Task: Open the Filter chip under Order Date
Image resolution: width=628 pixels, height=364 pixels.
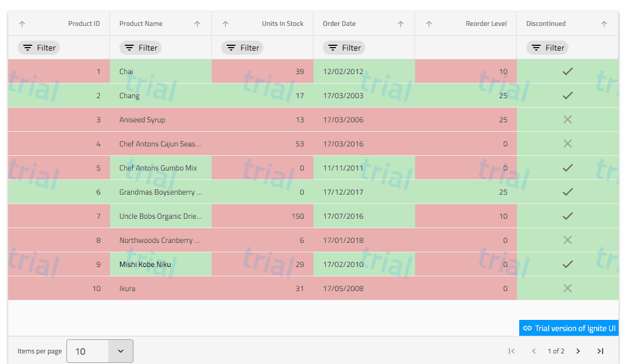Action: coord(344,48)
